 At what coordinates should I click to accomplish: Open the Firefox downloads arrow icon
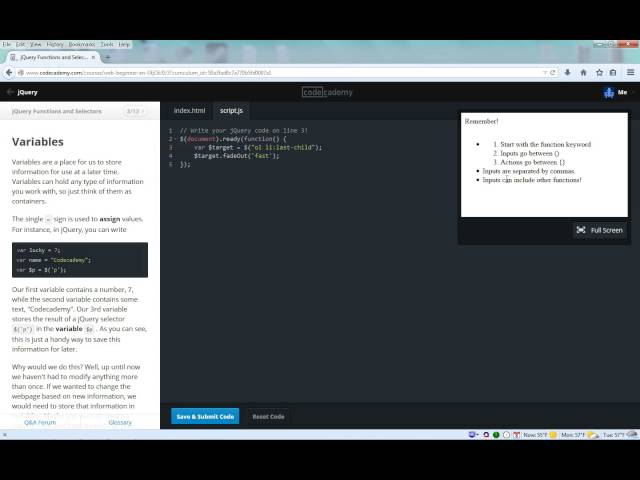[x=567, y=72]
